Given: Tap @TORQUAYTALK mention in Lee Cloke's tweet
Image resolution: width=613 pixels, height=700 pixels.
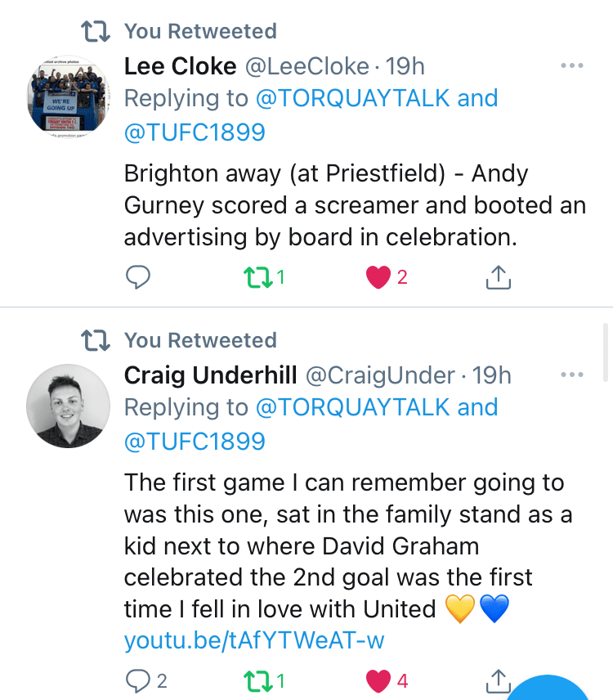Looking at the screenshot, I should click(x=353, y=98).
